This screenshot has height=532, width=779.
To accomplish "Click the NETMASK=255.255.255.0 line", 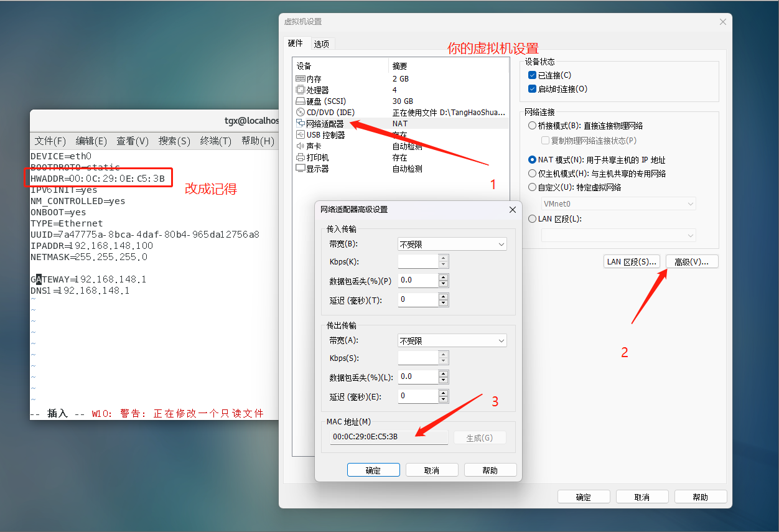I will tap(89, 257).
